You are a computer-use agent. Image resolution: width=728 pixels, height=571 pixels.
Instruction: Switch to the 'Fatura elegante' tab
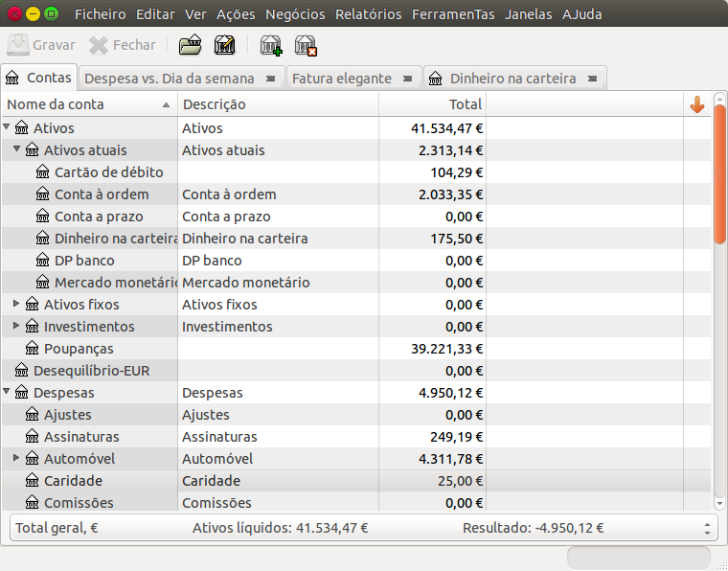pyautogui.click(x=342, y=79)
